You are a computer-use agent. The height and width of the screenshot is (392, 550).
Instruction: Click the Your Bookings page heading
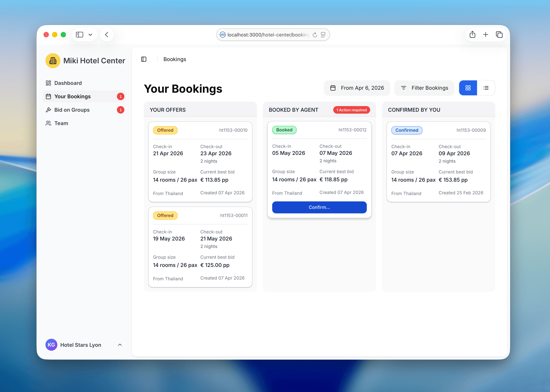[x=183, y=89]
